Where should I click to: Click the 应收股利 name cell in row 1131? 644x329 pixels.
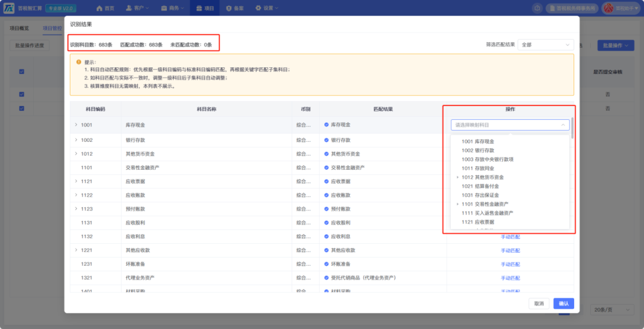pos(206,223)
